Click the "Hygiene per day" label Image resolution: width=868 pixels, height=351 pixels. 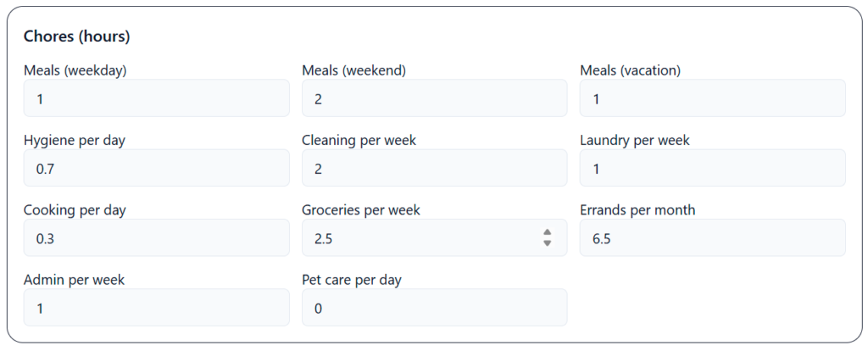pyautogui.click(x=75, y=140)
